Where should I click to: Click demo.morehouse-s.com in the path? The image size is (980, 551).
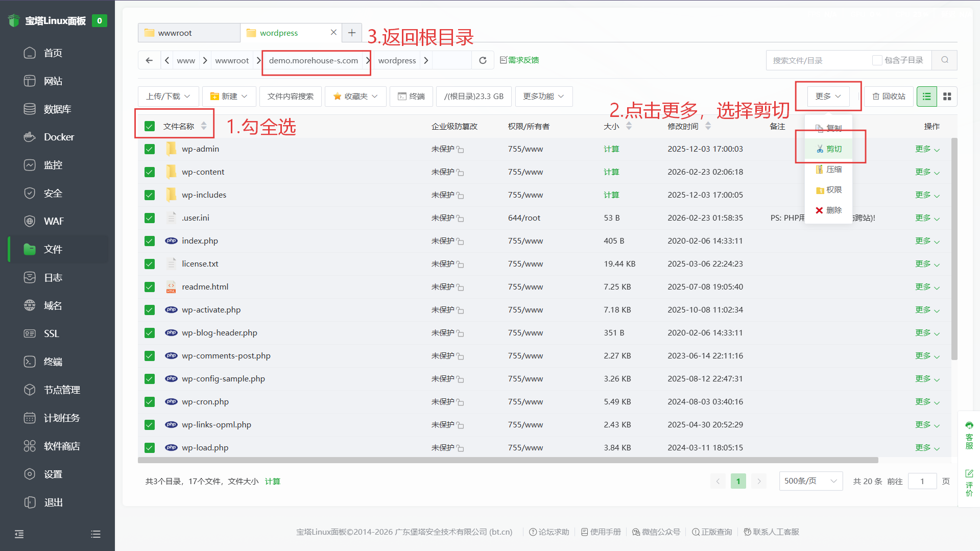pyautogui.click(x=314, y=60)
